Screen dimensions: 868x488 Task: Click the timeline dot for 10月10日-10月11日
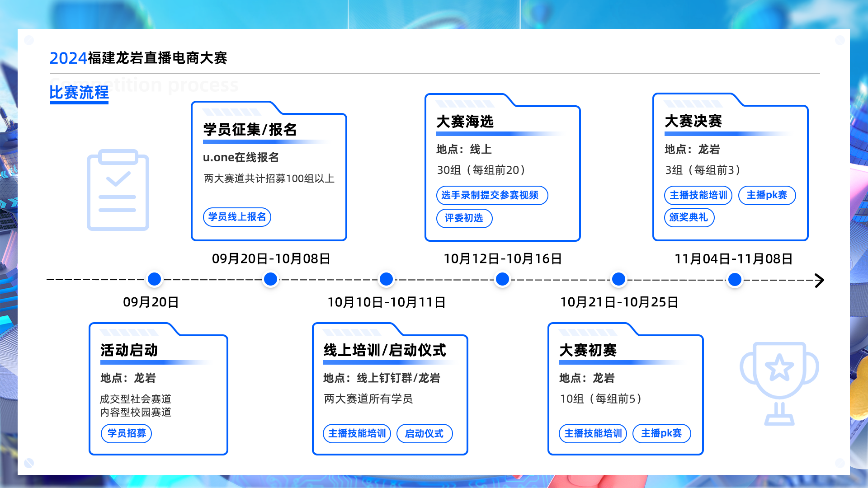(386, 279)
